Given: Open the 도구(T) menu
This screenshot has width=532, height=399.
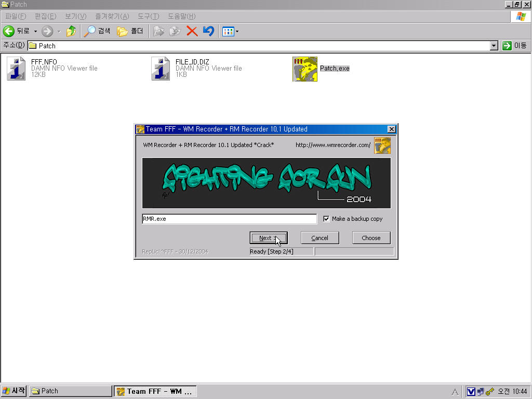Looking at the screenshot, I should pyautogui.click(x=148, y=17).
